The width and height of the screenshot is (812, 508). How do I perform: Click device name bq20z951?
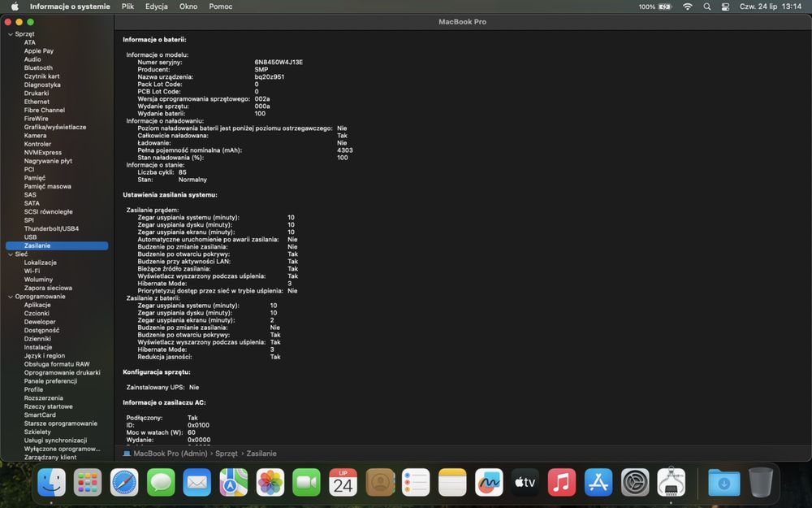[x=270, y=76]
